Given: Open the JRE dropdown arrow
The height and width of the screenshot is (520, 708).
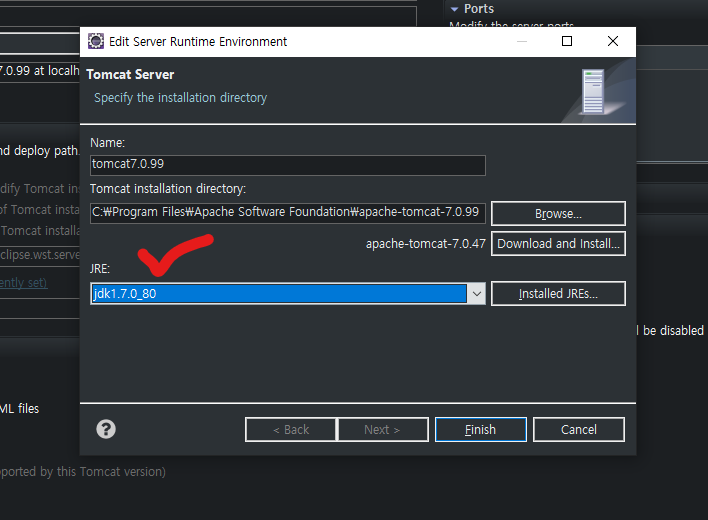Looking at the screenshot, I should pyautogui.click(x=476, y=294).
